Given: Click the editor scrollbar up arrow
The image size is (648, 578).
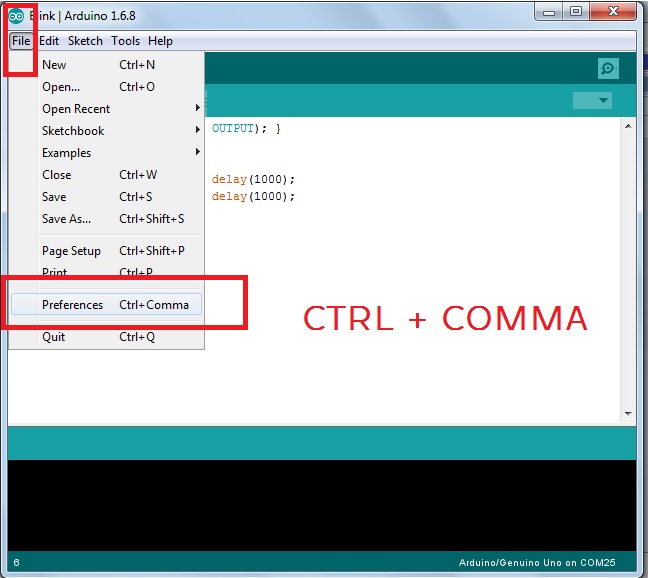Looking at the screenshot, I should point(628,126).
